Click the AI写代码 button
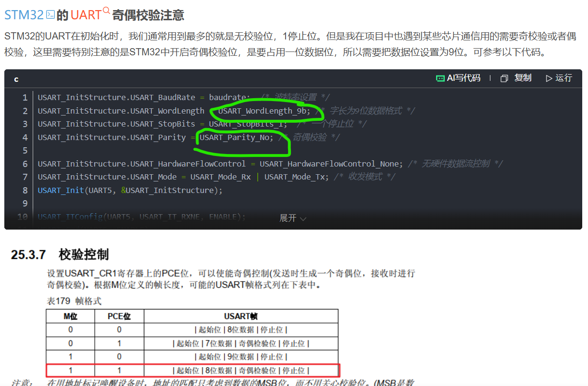588x386 pixels. point(458,78)
